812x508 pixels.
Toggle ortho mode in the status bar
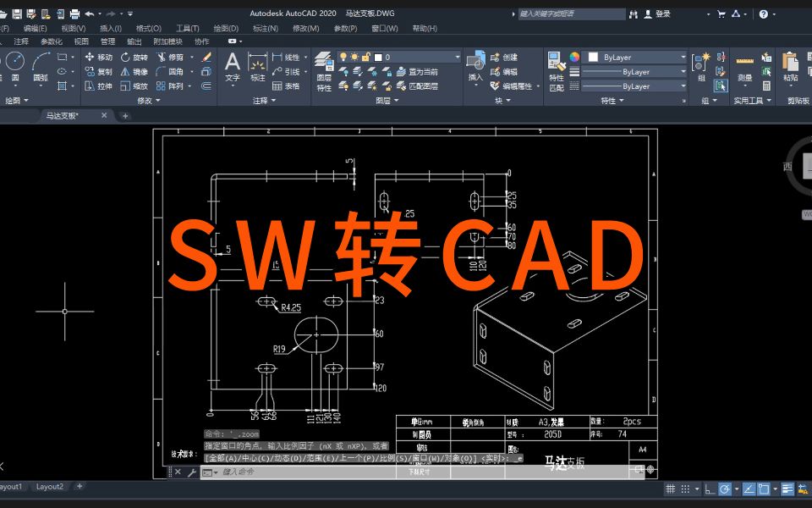tap(710, 489)
